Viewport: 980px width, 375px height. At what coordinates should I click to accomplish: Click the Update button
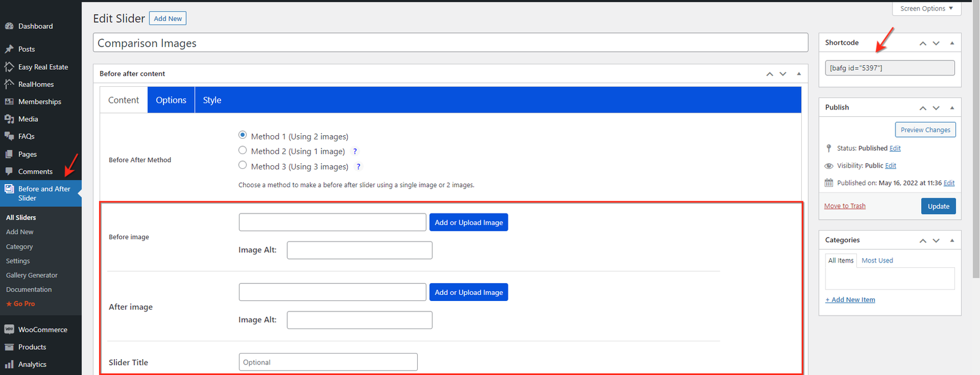tap(938, 206)
